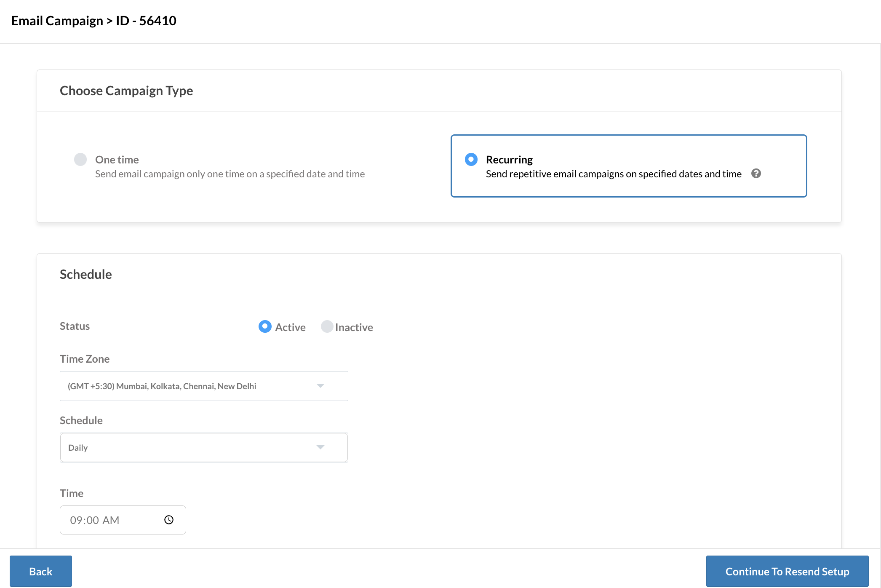Open the clock time picker icon
The width and height of the screenshot is (881, 588).
[x=169, y=520]
